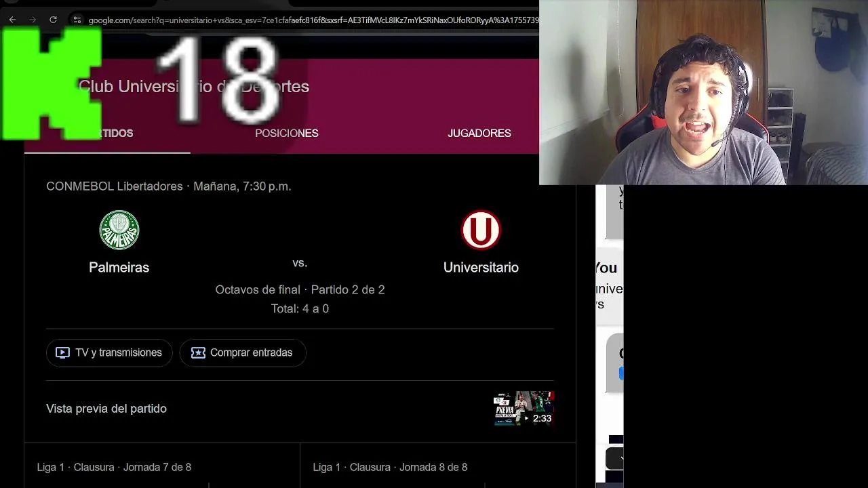
Task: Open the Liga 1 Clausura Jornada 8 de 8 card
Action: tap(438, 466)
